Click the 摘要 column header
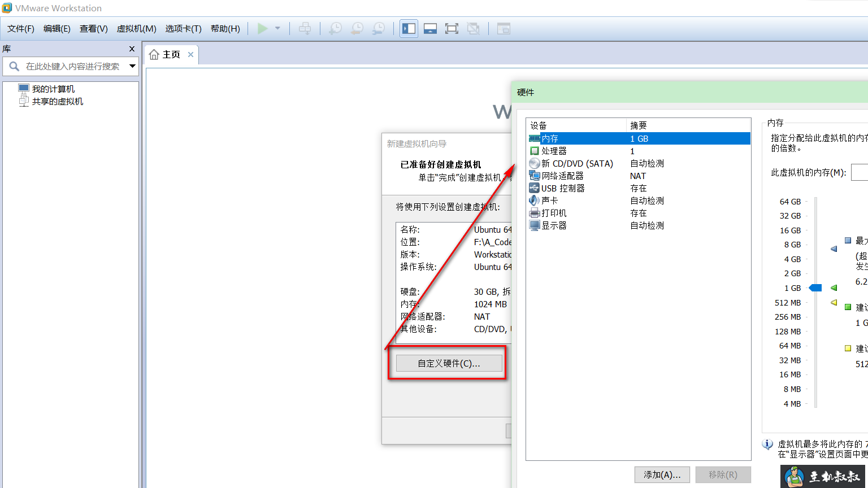 688,125
